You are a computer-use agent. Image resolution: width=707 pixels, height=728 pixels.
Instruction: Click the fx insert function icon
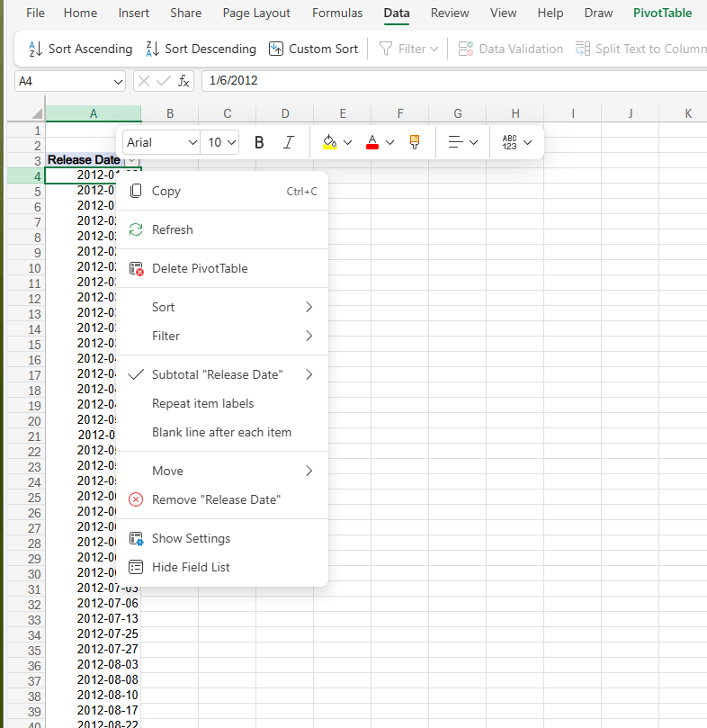[183, 81]
